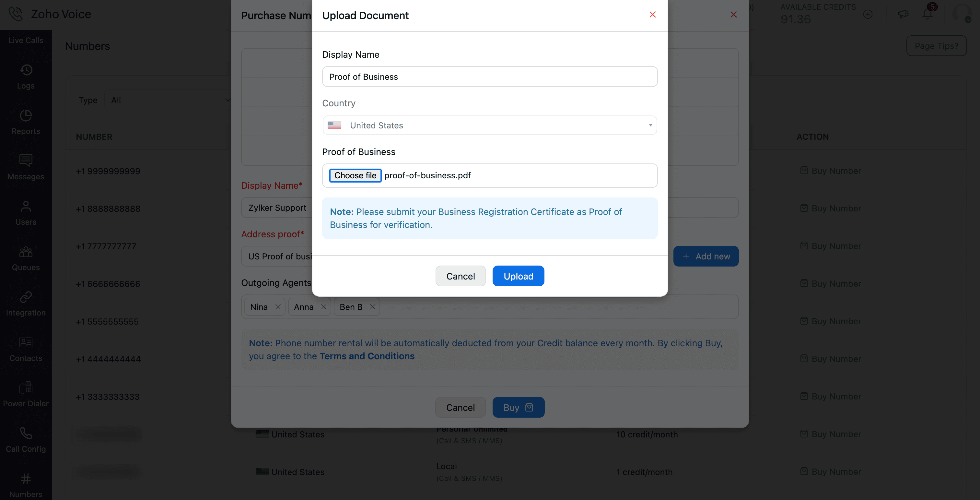Add credits with the plus icon
The height and width of the screenshot is (500, 980).
[868, 15]
